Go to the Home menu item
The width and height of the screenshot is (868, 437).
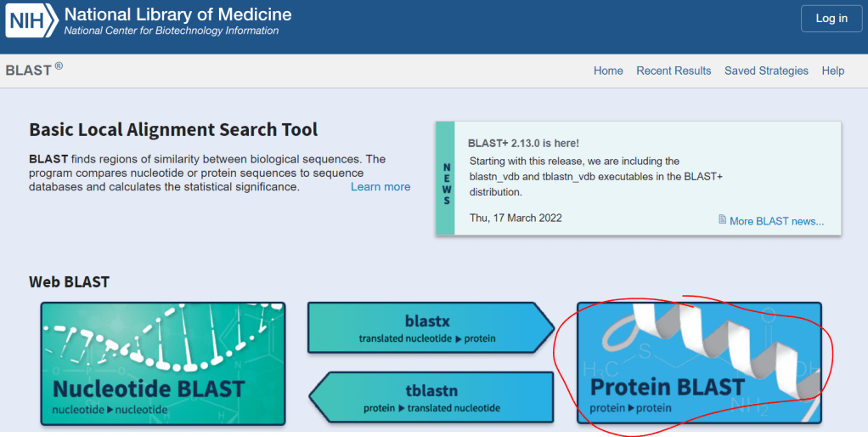tap(608, 71)
